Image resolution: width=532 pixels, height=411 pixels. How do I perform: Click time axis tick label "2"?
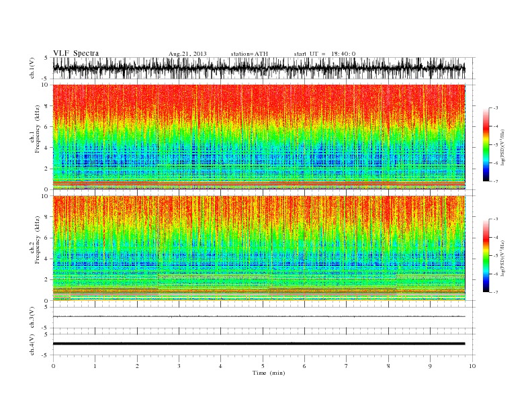coord(137,366)
